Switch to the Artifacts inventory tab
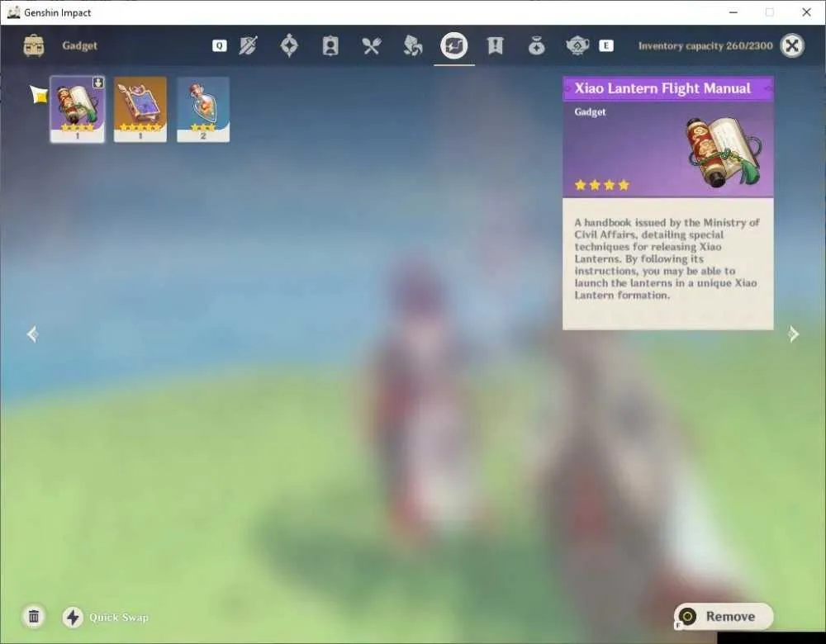Image resolution: width=826 pixels, height=644 pixels. pyautogui.click(x=289, y=45)
